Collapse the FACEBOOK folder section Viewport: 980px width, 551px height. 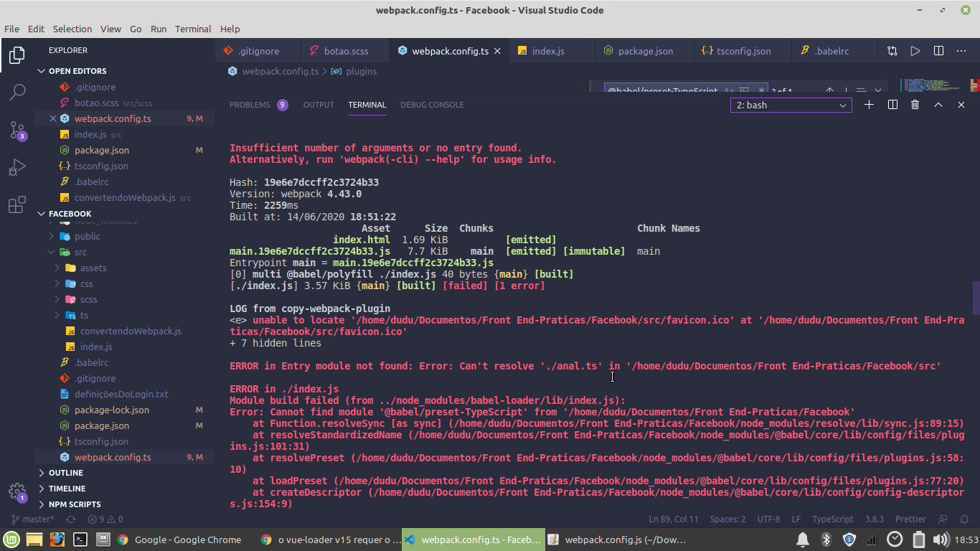pos(70,214)
